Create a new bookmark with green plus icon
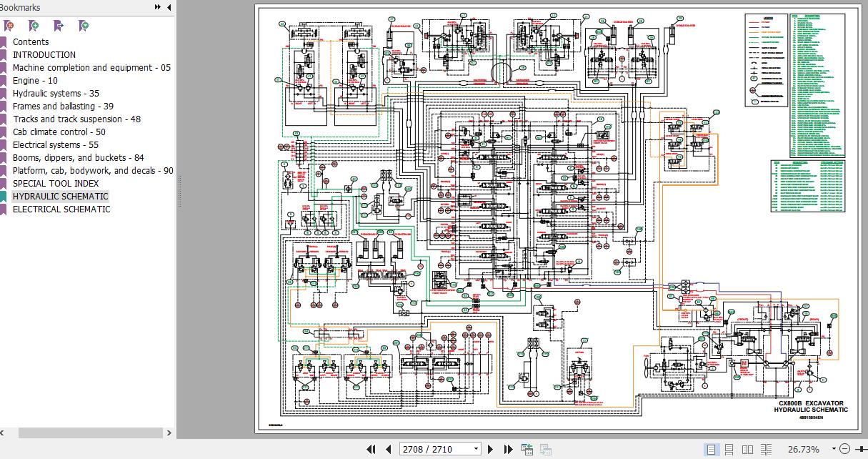 pyautogui.click(x=32, y=26)
